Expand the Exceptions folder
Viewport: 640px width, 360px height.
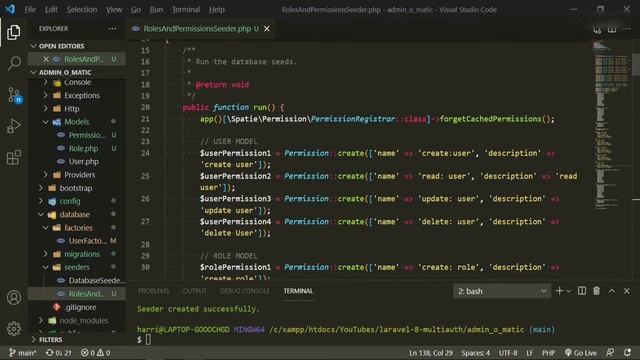[x=77, y=96]
